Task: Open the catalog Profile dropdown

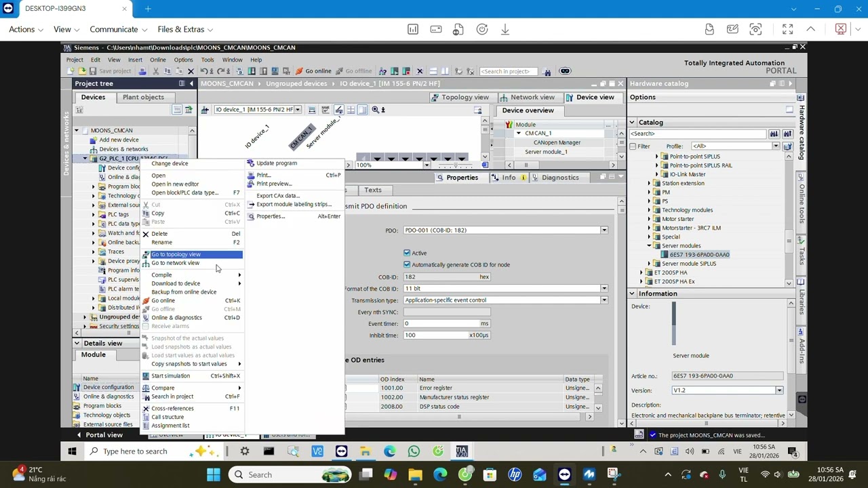Action: pyautogui.click(x=776, y=146)
